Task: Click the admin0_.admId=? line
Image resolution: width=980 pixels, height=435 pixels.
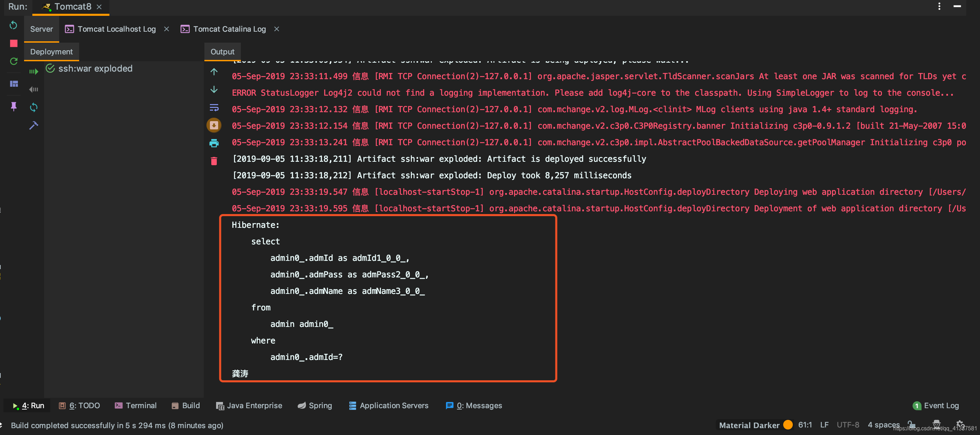Action: (306, 357)
